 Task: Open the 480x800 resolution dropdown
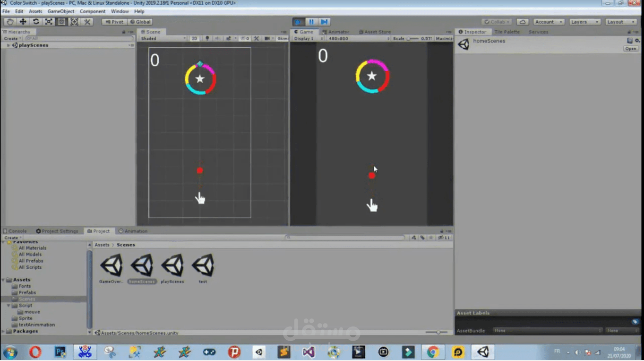(x=359, y=38)
